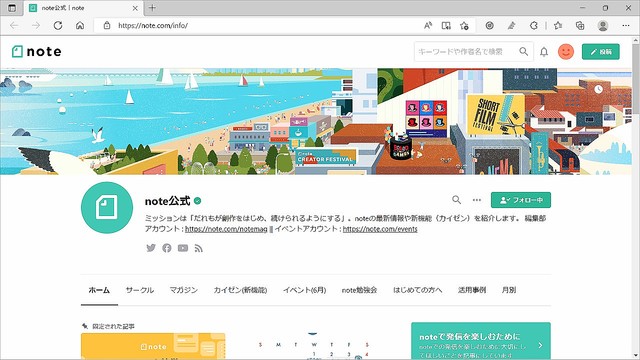Go back with the browser back arrow
Image resolution: width=640 pixels, height=360 pixels.
14,25
